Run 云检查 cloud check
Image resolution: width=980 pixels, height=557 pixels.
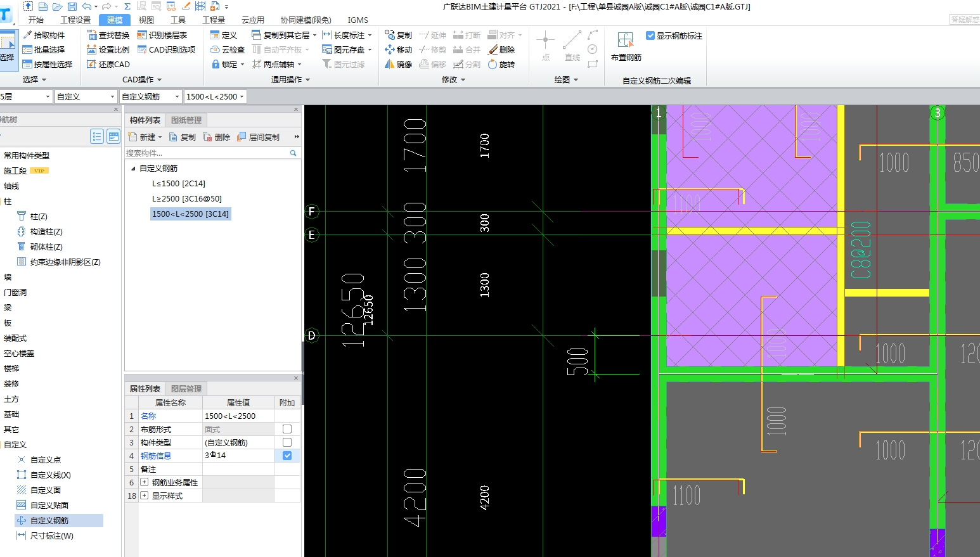point(227,49)
